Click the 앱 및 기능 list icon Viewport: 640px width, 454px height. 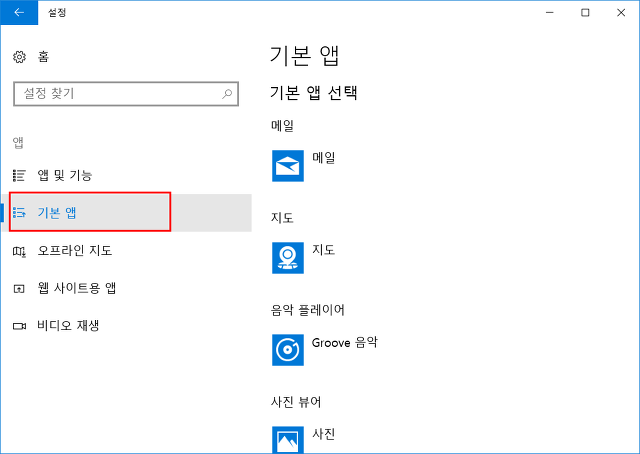[x=19, y=176]
